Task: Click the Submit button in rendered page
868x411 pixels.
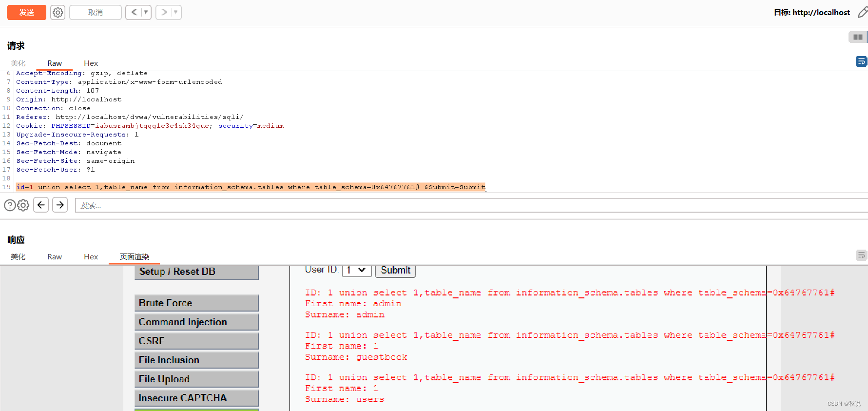Action: coord(395,270)
